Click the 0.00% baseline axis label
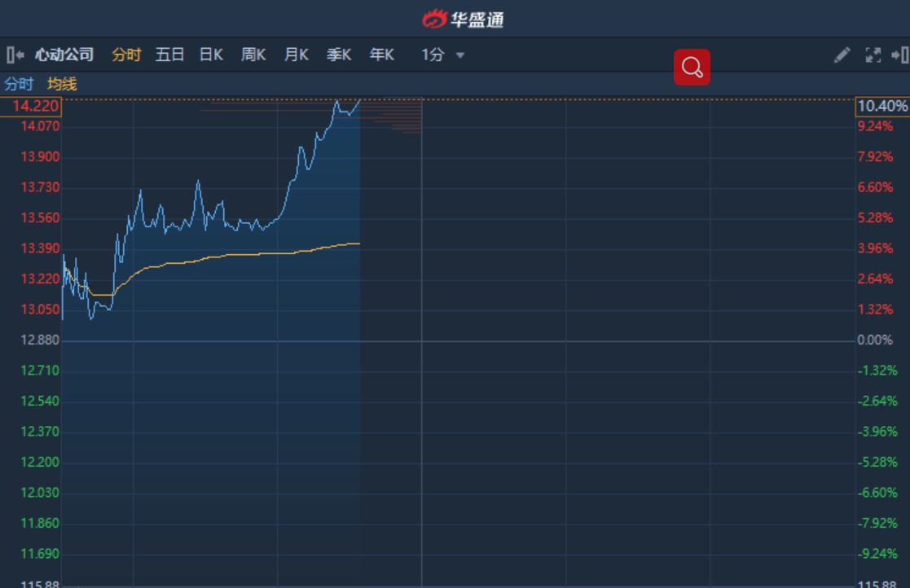This screenshot has width=910, height=588. click(x=875, y=340)
